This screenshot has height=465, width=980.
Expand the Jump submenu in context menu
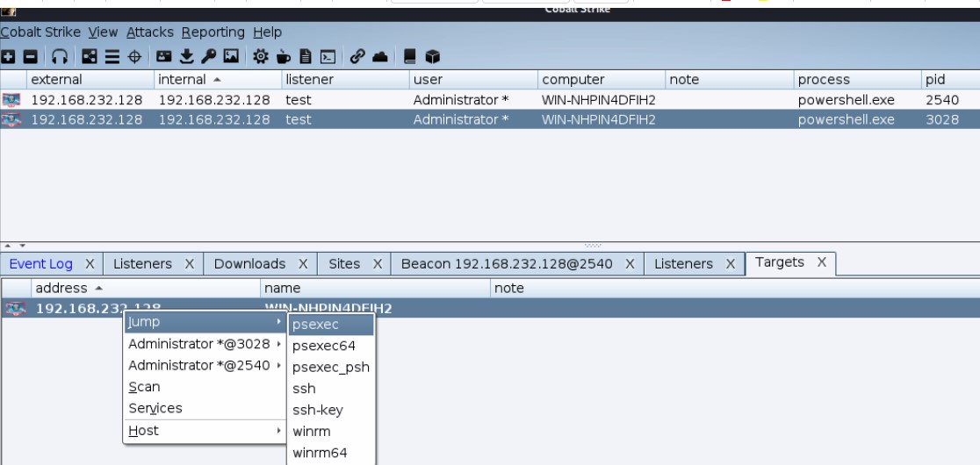click(205, 322)
